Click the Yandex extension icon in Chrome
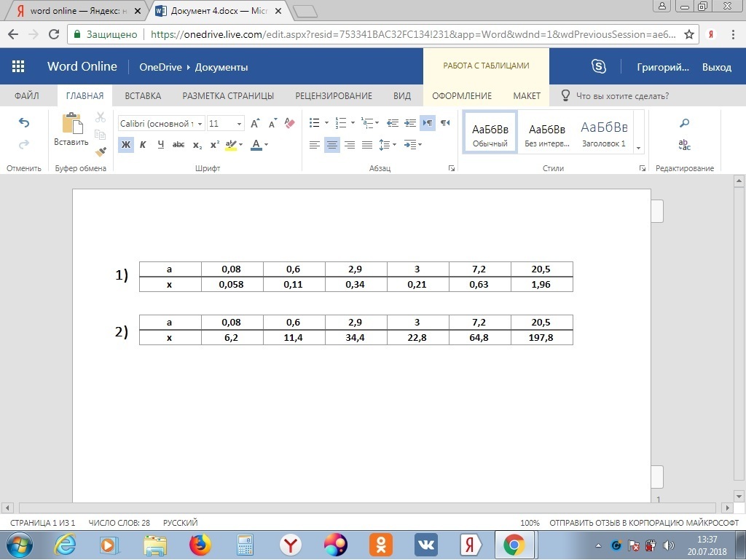Viewport: 746px width, 560px height. point(711,34)
